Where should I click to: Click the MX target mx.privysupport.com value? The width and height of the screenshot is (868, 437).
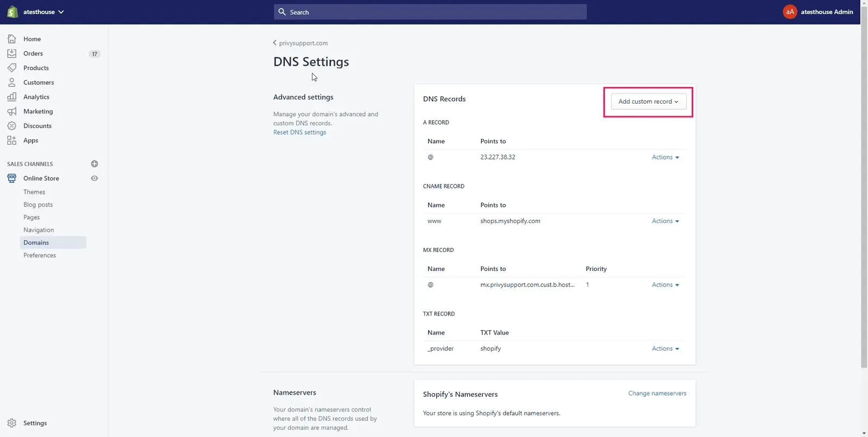point(527,285)
